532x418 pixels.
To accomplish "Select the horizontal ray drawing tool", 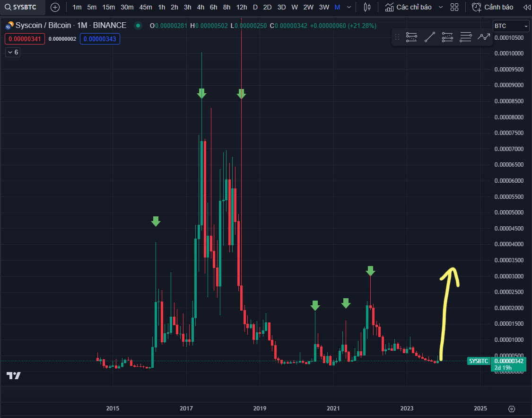I will pyautogui.click(x=411, y=37).
